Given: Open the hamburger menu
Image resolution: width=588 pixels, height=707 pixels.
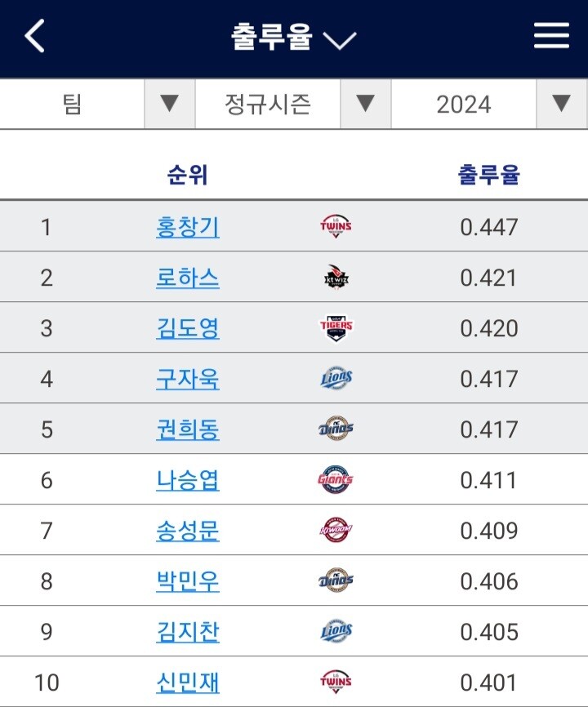Looking at the screenshot, I should [x=551, y=36].
